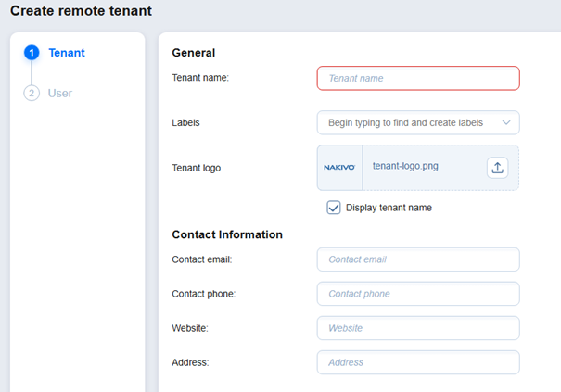Click the Create remote tenant title
Screen dimensions: 561x392
coord(81,11)
